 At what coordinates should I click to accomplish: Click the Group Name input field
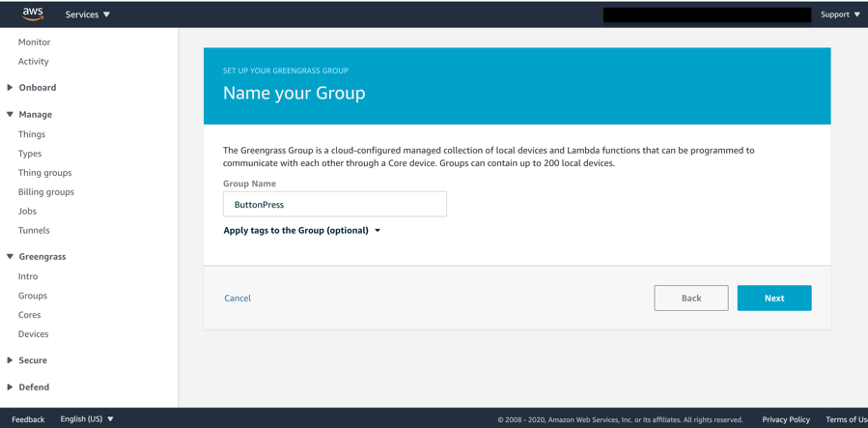(335, 204)
